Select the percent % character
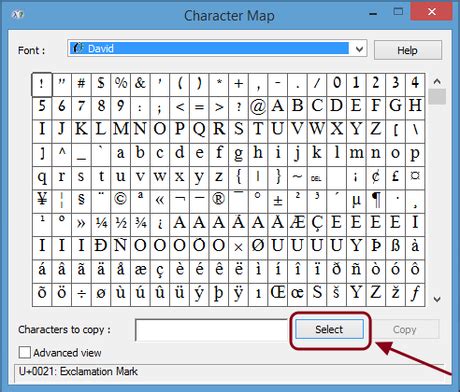460x392 pixels. [121, 85]
